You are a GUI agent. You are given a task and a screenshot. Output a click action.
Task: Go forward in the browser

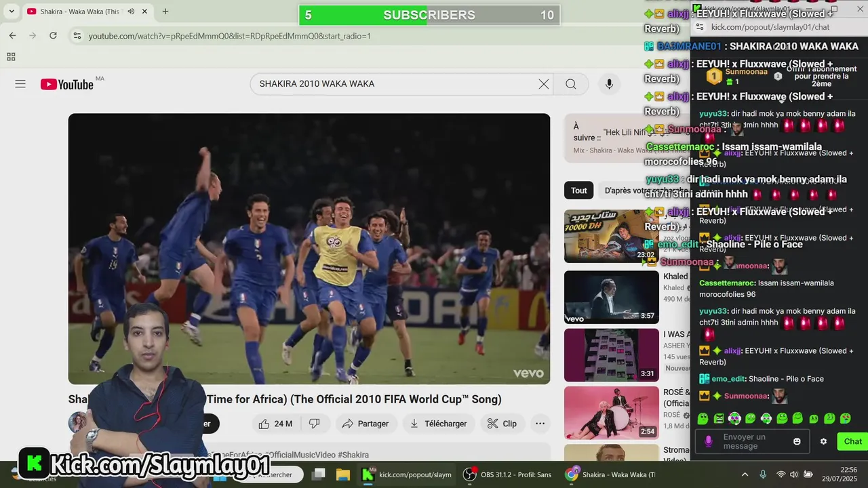coord(33,35)
